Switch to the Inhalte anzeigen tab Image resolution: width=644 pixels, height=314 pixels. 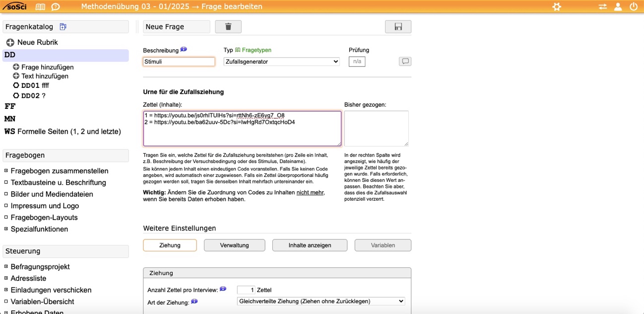pos(310,245)
